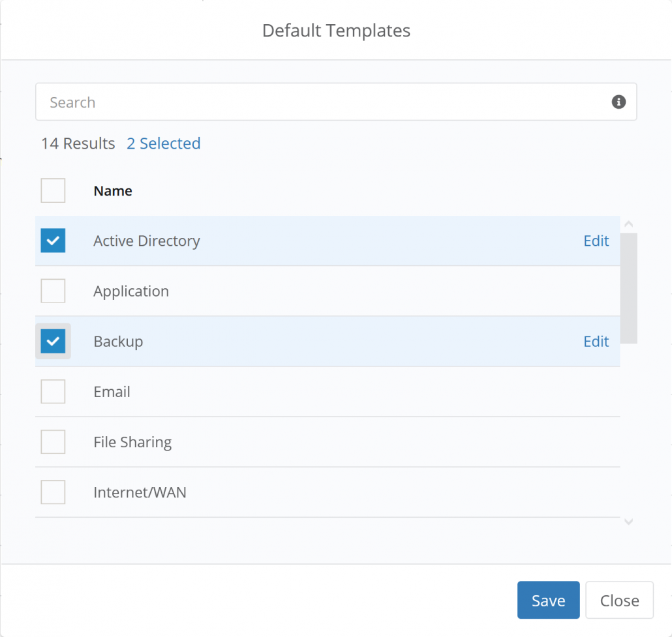Enable the Email template checkbox
This screenshot has height=637, width=672.
point(53,391)
